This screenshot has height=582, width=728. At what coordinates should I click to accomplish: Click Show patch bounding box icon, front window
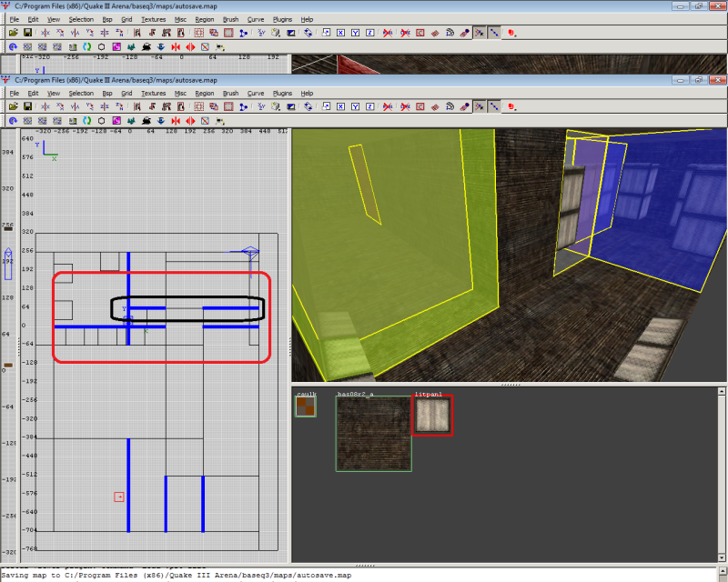420,106
